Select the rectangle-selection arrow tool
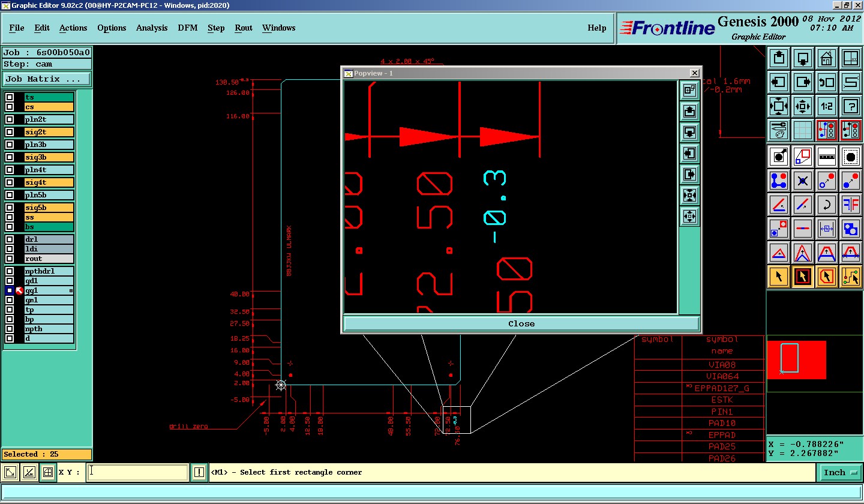Screen dimensions: 864x504 pyautogui.click(x=803, y=277)
